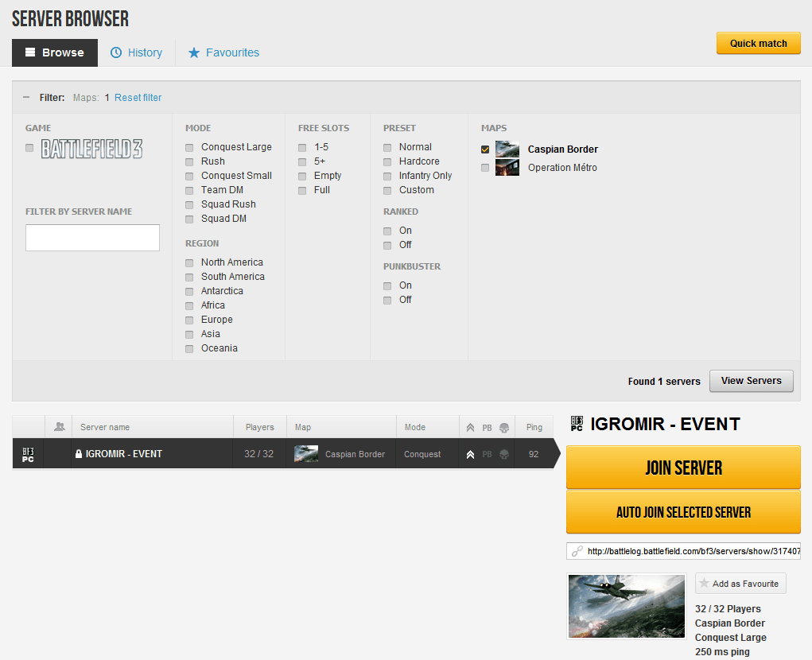Select Custom preset
This screenshot has width=812, height=660.
coord(387,191)
